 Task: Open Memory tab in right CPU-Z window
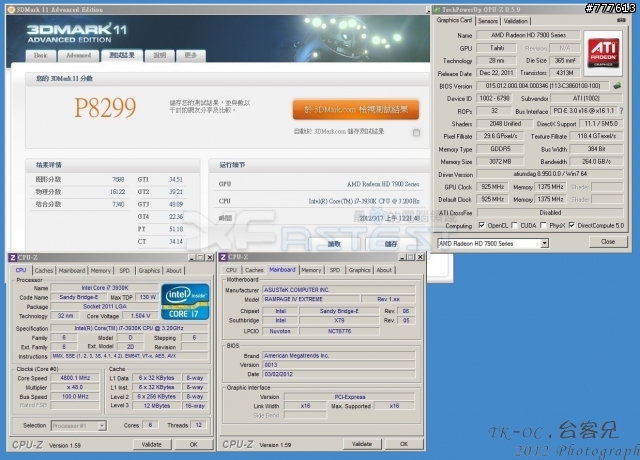coord(311,270)
